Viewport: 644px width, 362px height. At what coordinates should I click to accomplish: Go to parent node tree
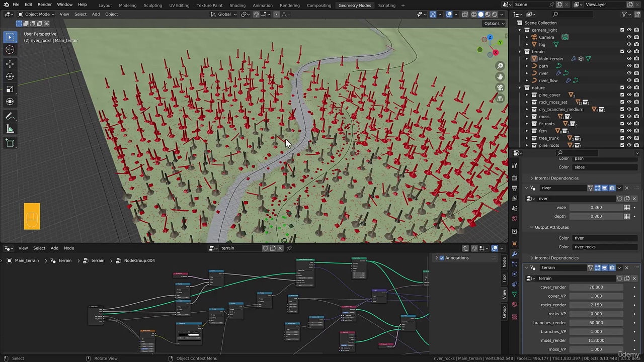(x=465, y=248)
